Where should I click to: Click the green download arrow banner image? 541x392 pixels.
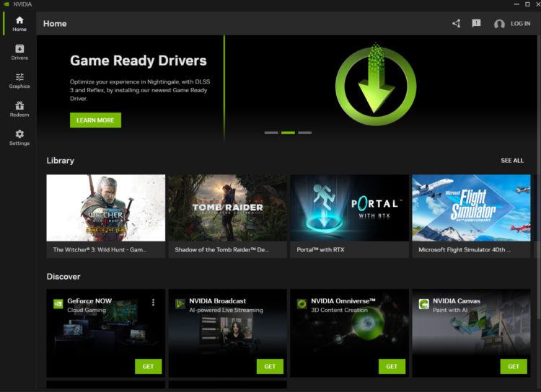(376, 84)
